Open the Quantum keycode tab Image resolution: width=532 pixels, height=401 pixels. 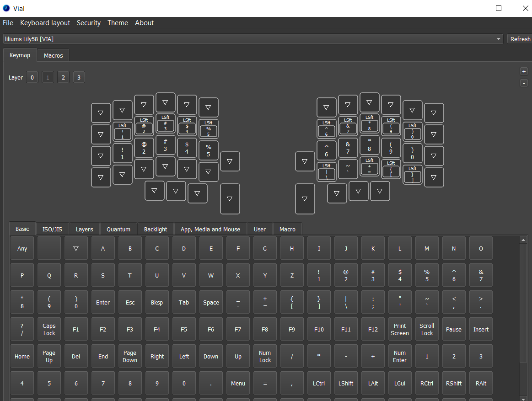[118, 230]
